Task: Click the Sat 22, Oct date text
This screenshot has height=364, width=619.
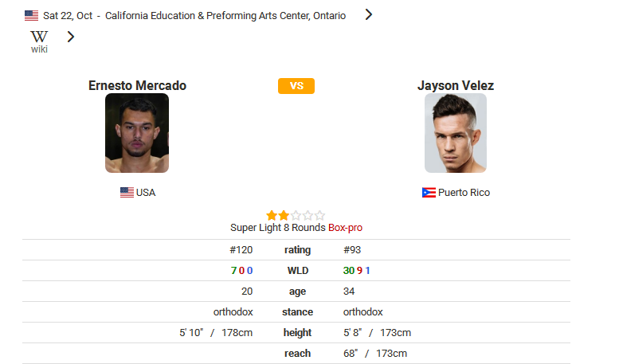Action: [x=68, y=16]
